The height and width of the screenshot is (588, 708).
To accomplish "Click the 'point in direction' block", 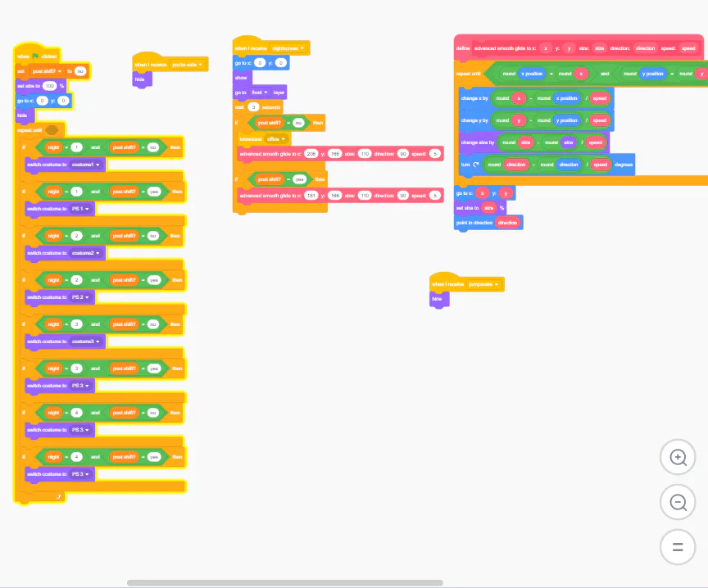I will tap(488, 223).
